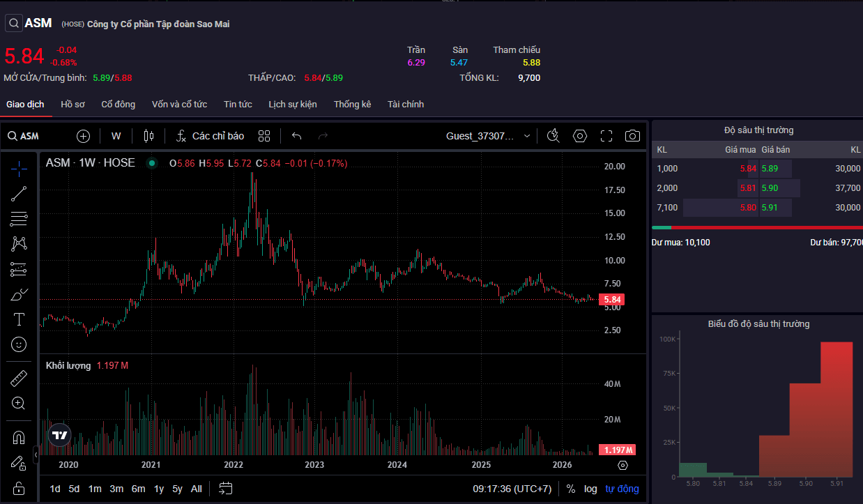Redo the chart action
Image resolution: width=863 pixels, height=504 pixels.
(323, 136)
